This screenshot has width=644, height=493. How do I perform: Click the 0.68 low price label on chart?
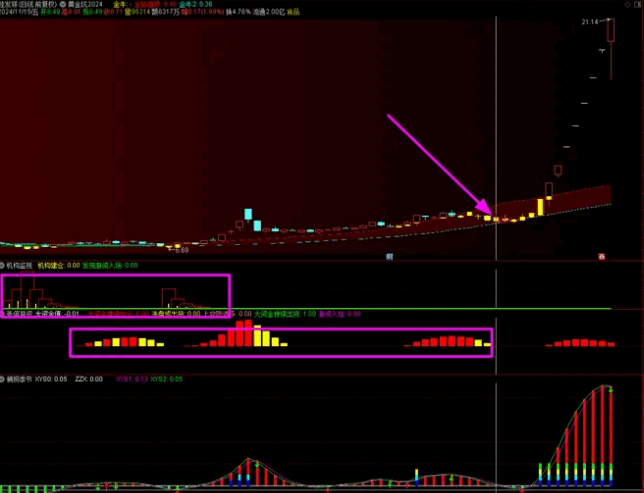182,250
